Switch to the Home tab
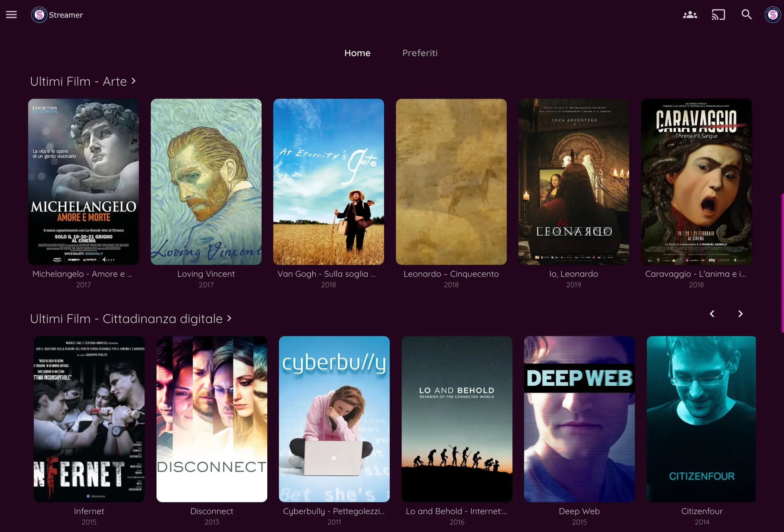This screenshot has width=784, height=532. pos(357,53)
